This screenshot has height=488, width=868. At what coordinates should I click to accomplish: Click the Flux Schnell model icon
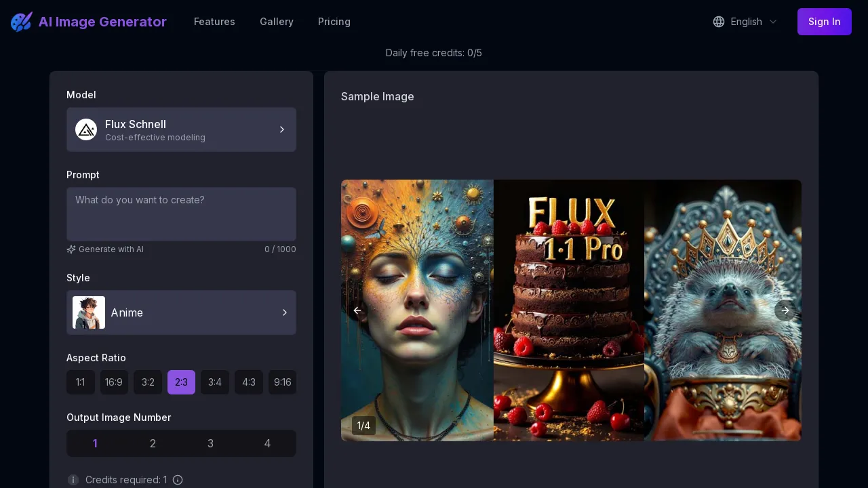[x=86, y=129]
